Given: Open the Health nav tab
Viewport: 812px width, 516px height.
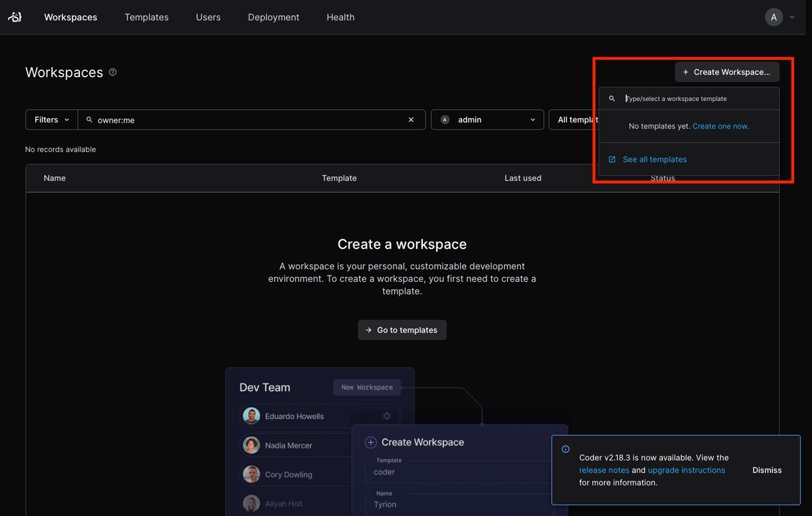Looking at the screenshot, I should coord(340,17).
